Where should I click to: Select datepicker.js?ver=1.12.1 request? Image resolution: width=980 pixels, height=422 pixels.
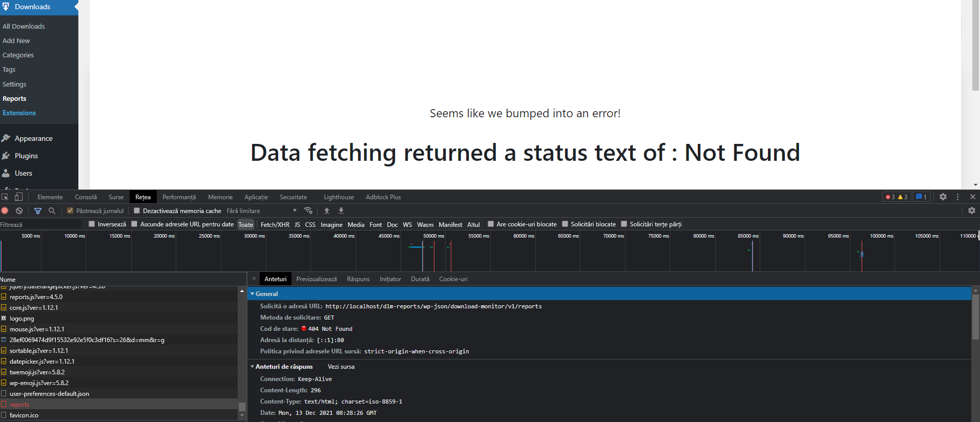click(119, 361)
